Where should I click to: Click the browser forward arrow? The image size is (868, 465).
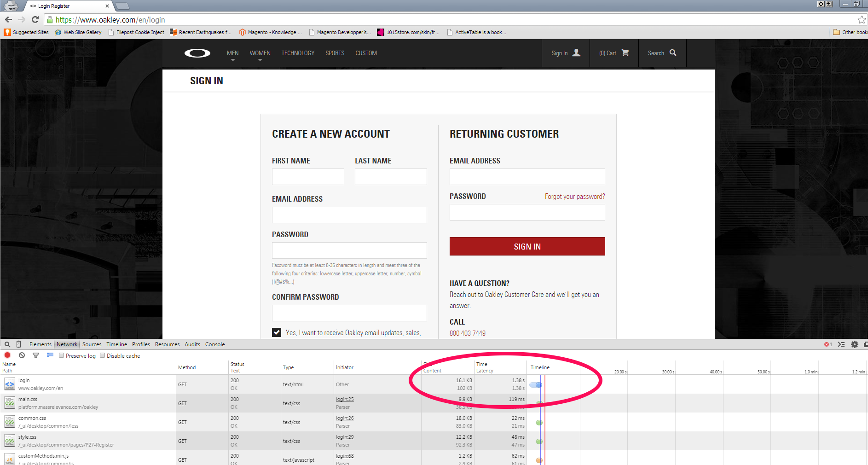22,20
